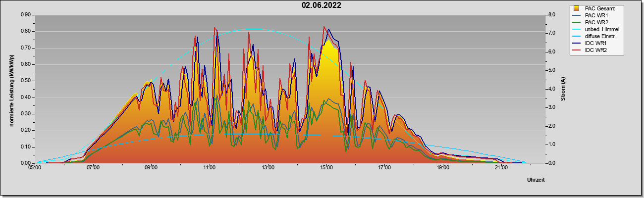This screenshot has height=198, width=644.
Task: Click the Uhrzeit axis title
Action: click(536, 180)
